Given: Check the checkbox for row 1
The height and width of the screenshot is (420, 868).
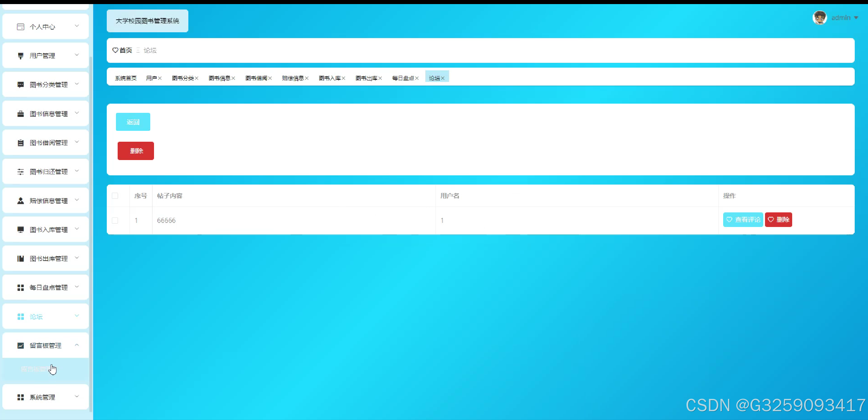Looking at the screenshot, I should [x=115, y=221].
